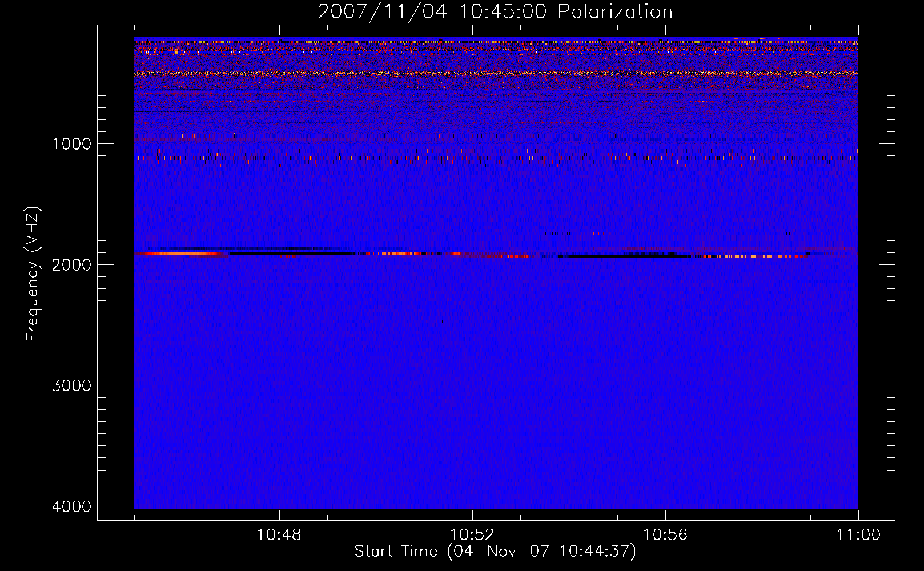924x571 pixels.
Task: Select the "11:00" time tick label
Action: [x=858, y=535]
